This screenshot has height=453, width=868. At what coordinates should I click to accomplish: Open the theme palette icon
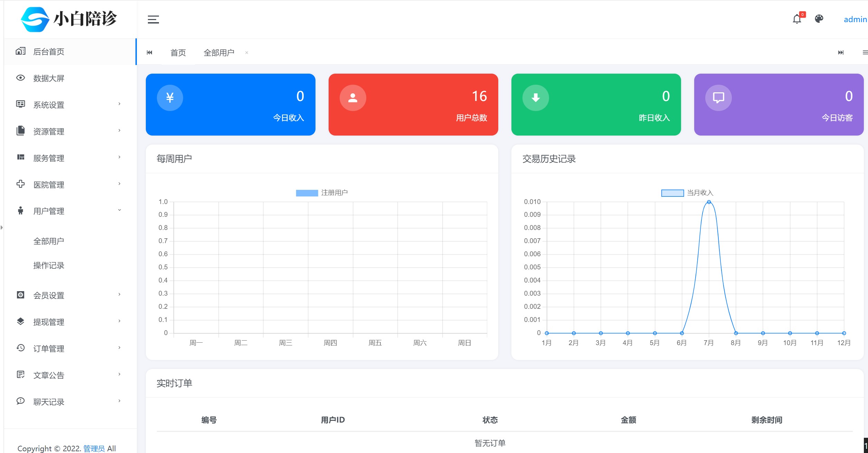pos(819,19)
